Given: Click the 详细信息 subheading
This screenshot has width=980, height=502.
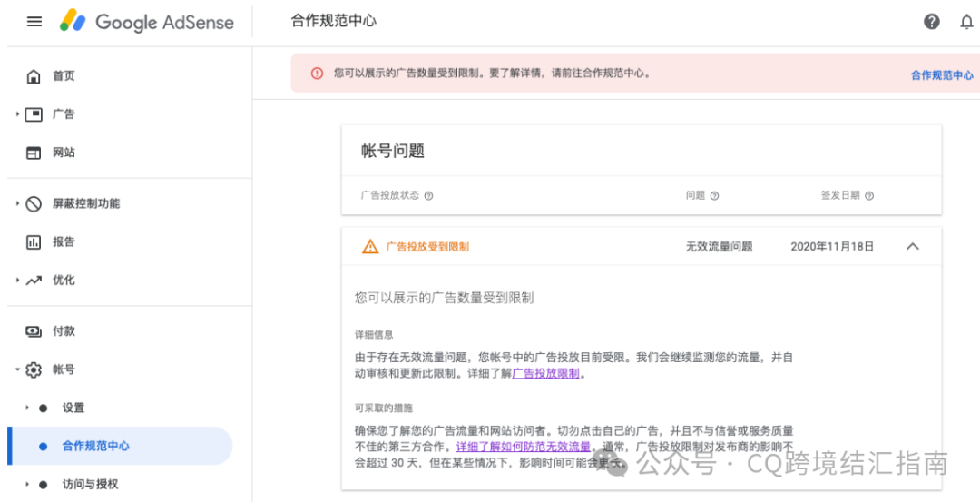Looking at the screenshot, I should pos(374,335).
